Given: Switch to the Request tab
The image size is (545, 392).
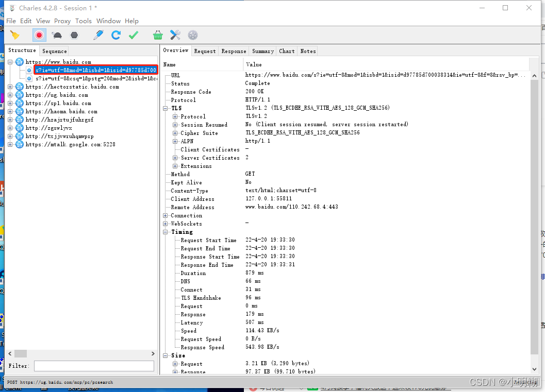Looking at the screenshot, I should coord(205,51).
